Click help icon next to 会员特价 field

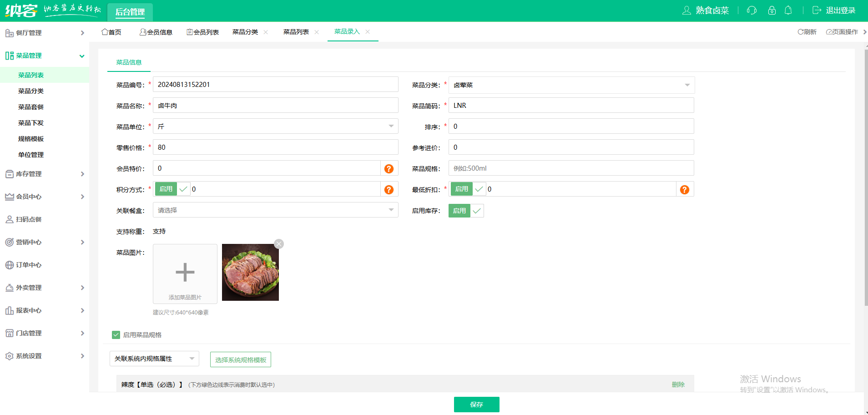tap(389, 169)
